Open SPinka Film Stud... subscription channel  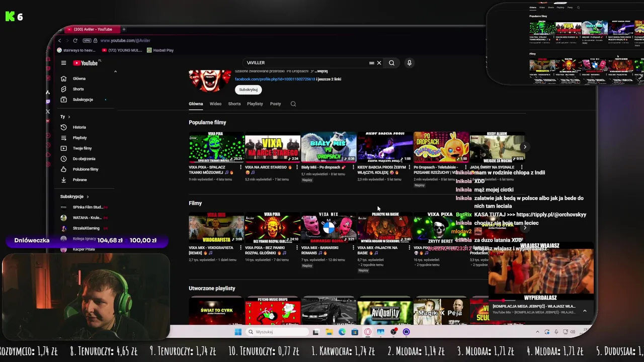(x=84, y=207)
